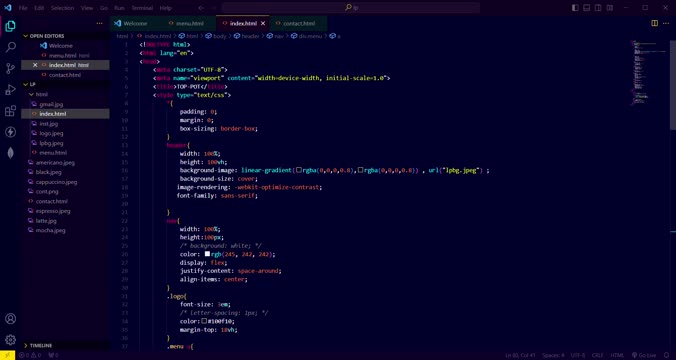Open the Manage gear icon

[10, 340]
